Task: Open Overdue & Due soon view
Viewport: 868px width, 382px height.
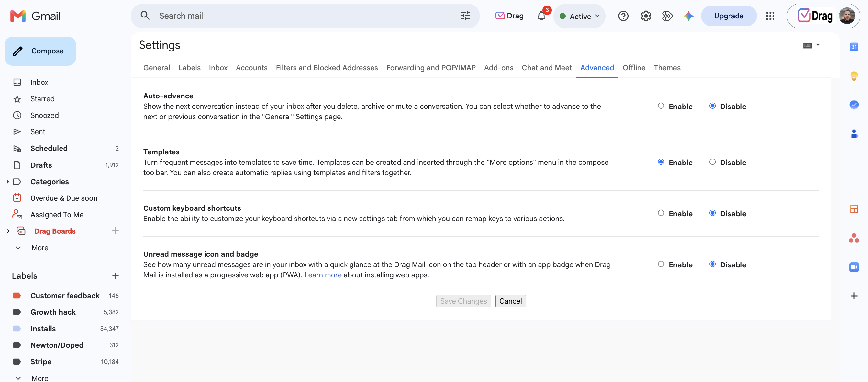Action: [64, 198]
